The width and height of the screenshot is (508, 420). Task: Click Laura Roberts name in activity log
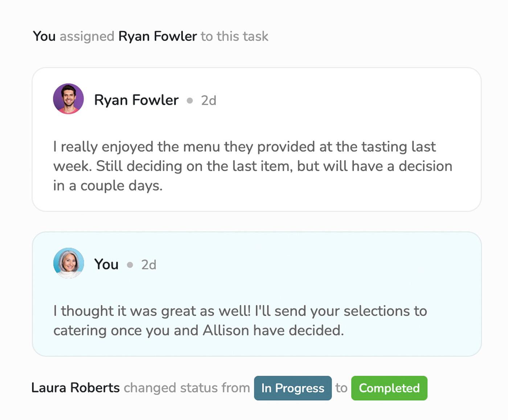click(75, 388)
